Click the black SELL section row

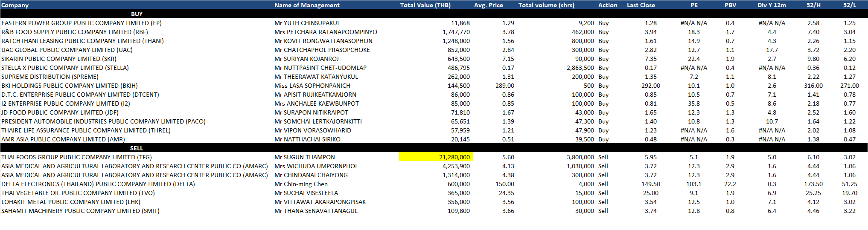[x=137, y=148]
